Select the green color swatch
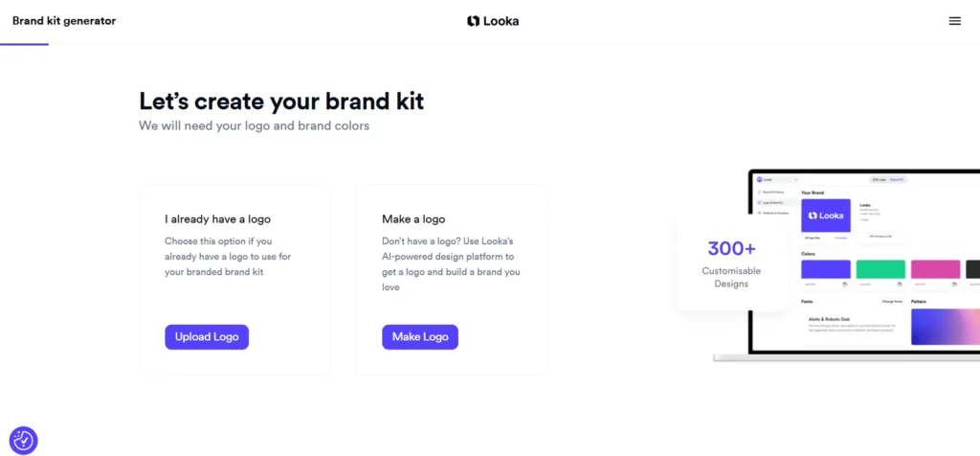 point(880,269)
